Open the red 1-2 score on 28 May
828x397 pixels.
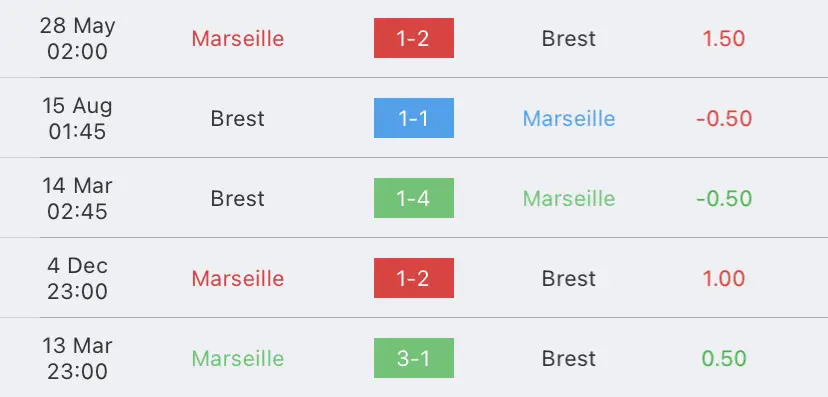click(x=413, y=38)
